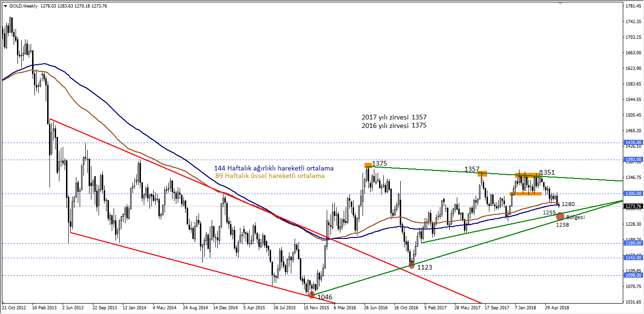Select the lower orange support rectangle near 1305
644x314 pixels.
(525, 194)
